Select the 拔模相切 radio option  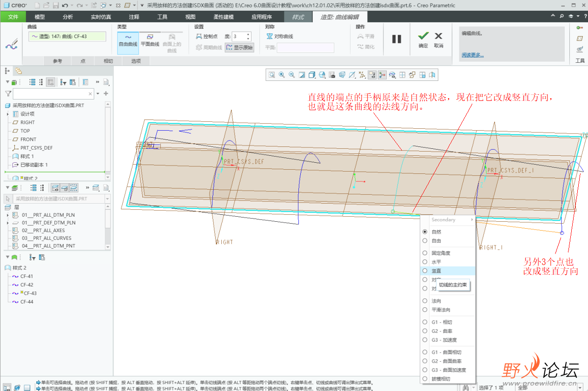click(424, 379)
